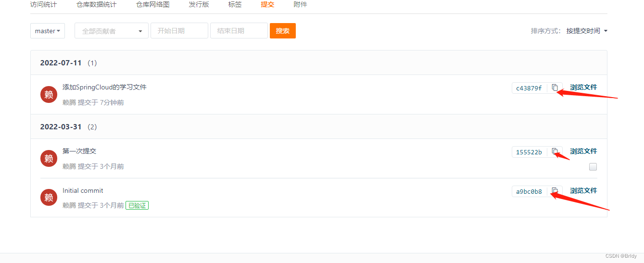The width and height of the screenshot is (644, 263).
Task: Click the orange 搜索 button
Action: pyautogui.click(x=283, y=31)
